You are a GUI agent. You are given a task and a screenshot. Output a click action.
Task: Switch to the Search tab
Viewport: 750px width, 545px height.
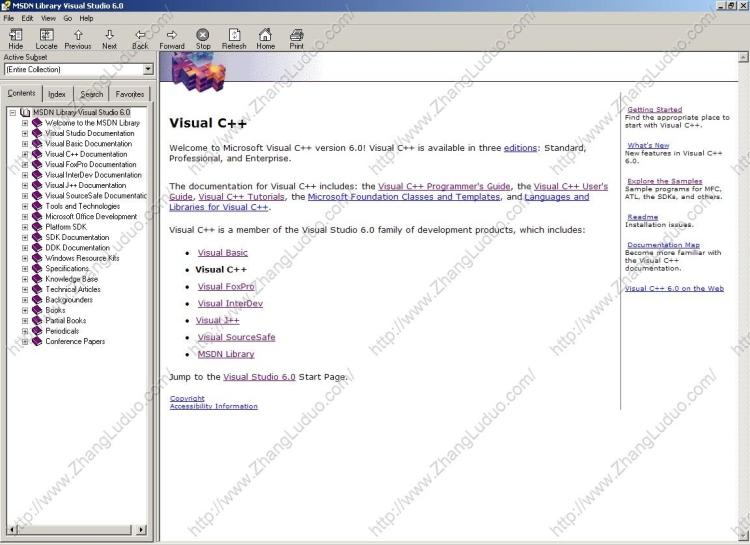[91, 94]
